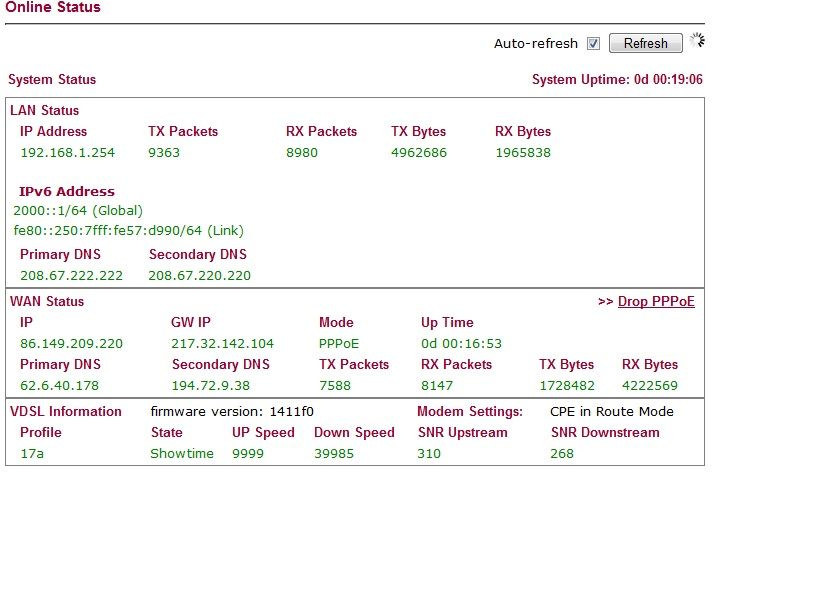Click the Refresh button
This screenshot has height=612, width=816.
tap(645, 43)
